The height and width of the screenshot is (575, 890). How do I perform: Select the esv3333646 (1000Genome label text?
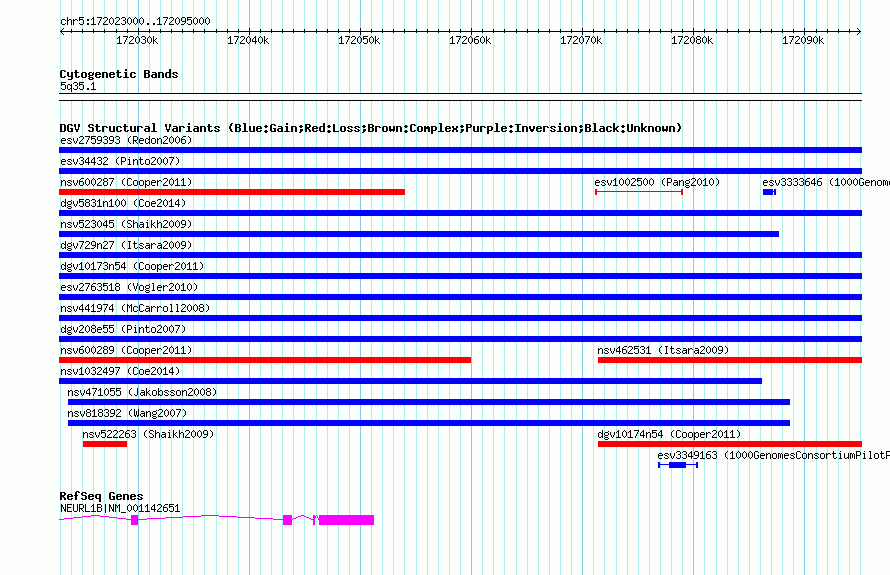coord(826,182)
